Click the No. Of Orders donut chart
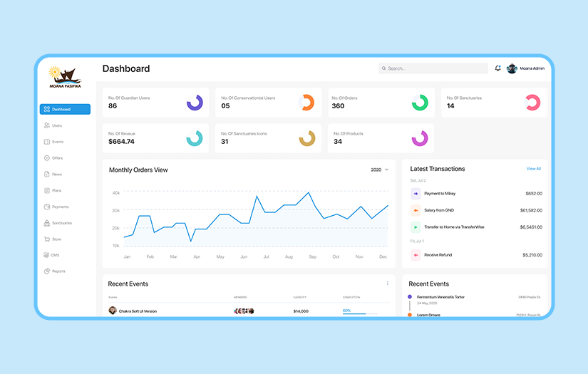Screen dimensions: 588x374 (420, 103)
